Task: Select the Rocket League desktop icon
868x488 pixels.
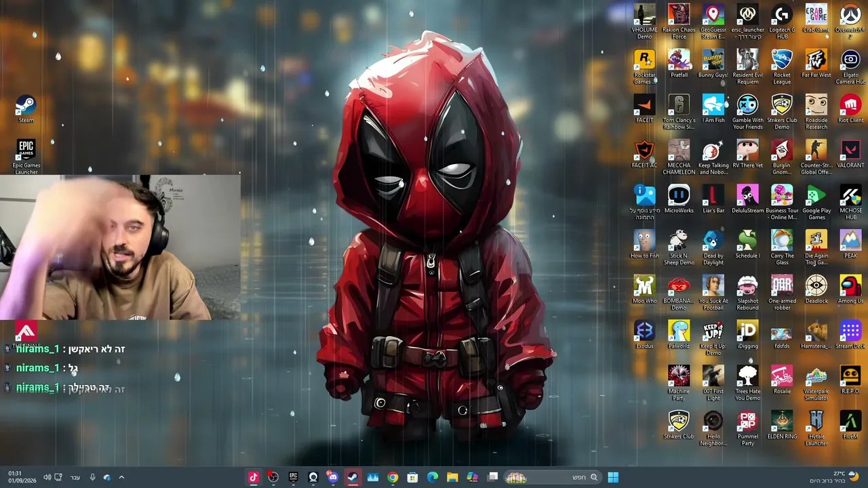Action: point(782,67)
